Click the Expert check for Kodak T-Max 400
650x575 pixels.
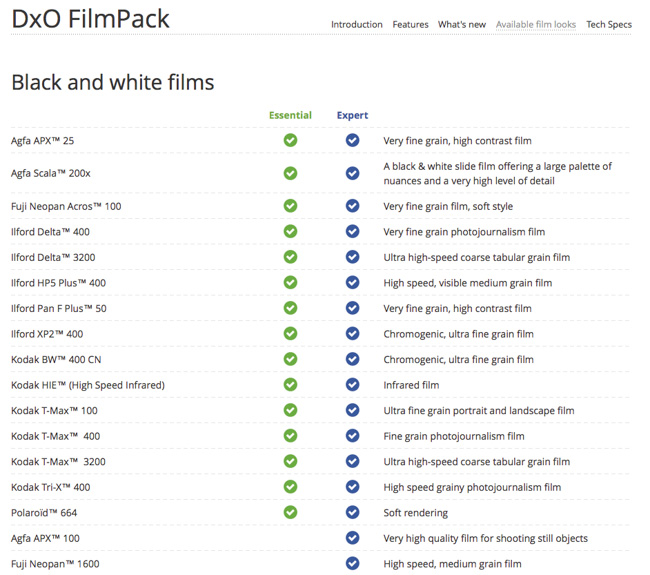point(352,436)
